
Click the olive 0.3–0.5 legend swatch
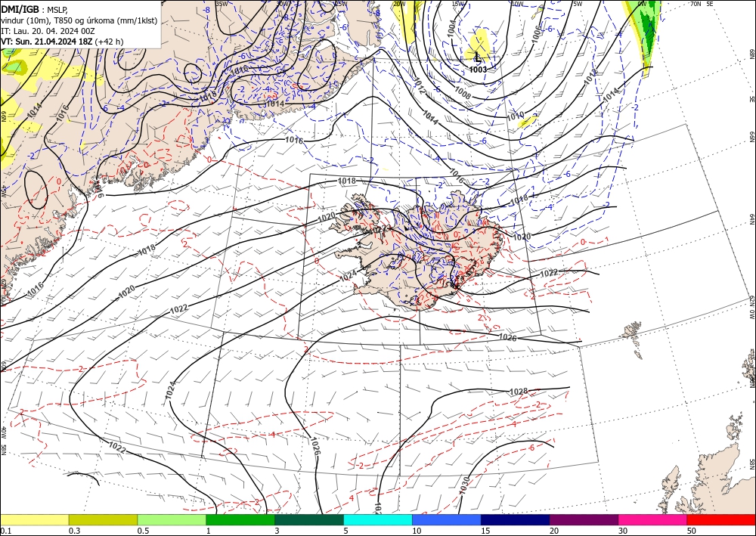tap(103, 519)
